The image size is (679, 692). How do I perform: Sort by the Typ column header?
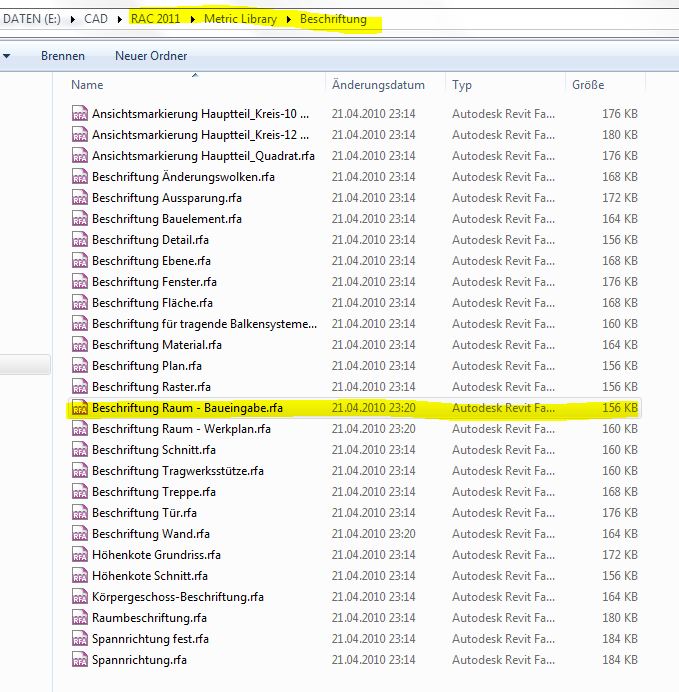tap(461, 85)
